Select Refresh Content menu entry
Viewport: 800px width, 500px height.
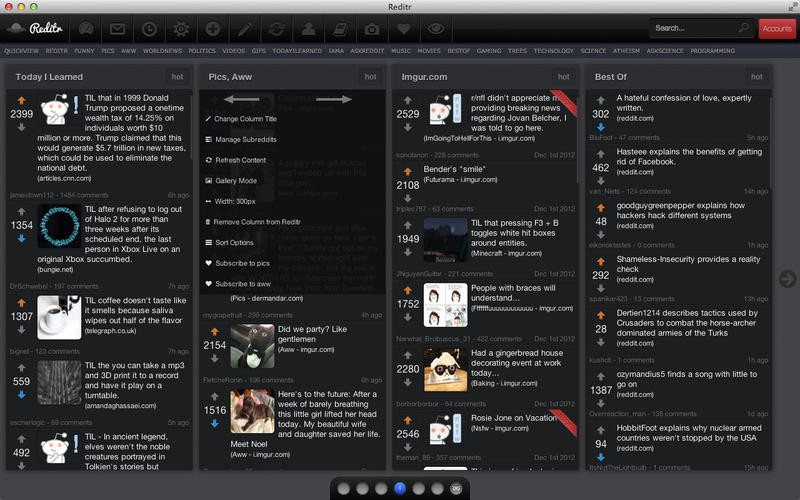pos(236,160)
